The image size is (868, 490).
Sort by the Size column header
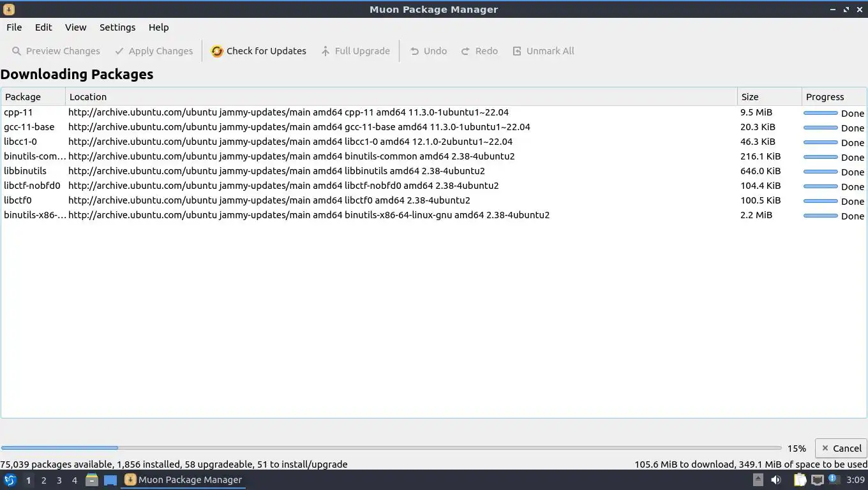770,97
